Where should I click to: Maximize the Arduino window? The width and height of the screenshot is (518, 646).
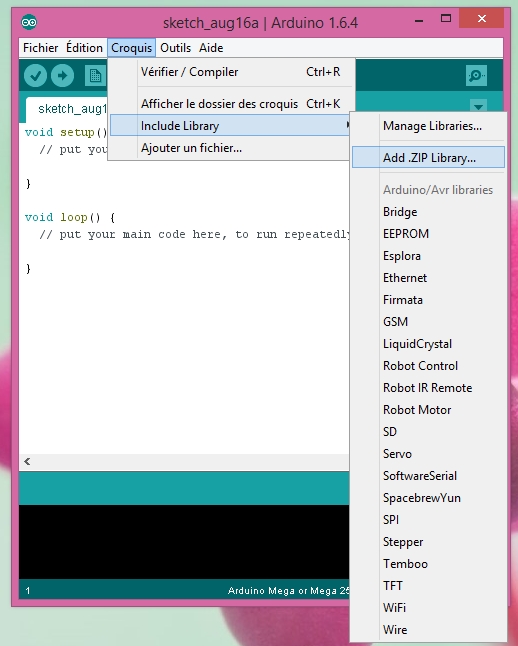tap(446, 19)
